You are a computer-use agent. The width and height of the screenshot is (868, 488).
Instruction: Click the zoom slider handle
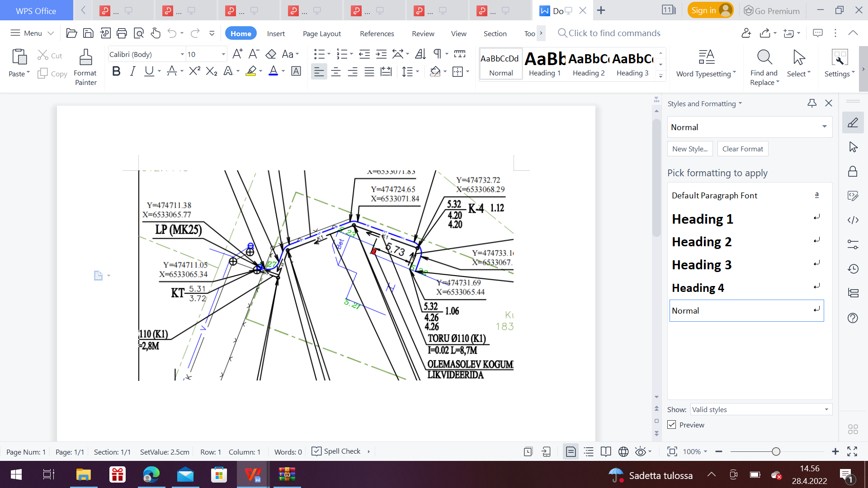tap(776, 451)
